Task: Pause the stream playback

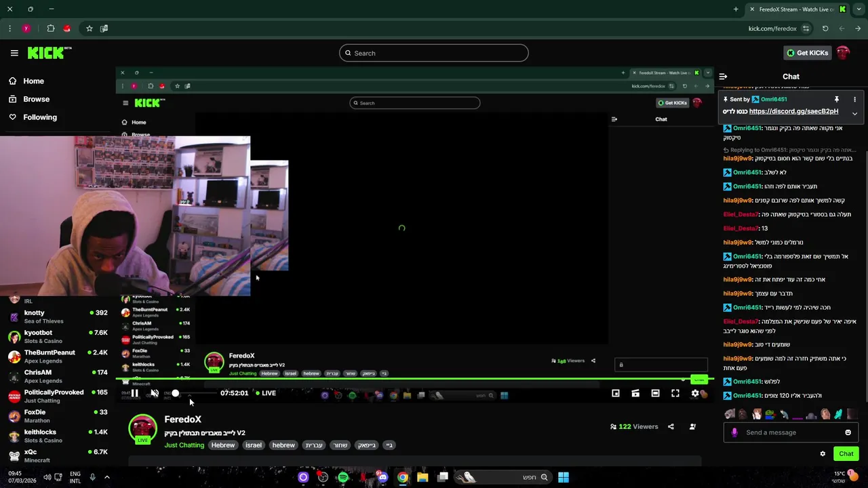Action: (134, 393)
